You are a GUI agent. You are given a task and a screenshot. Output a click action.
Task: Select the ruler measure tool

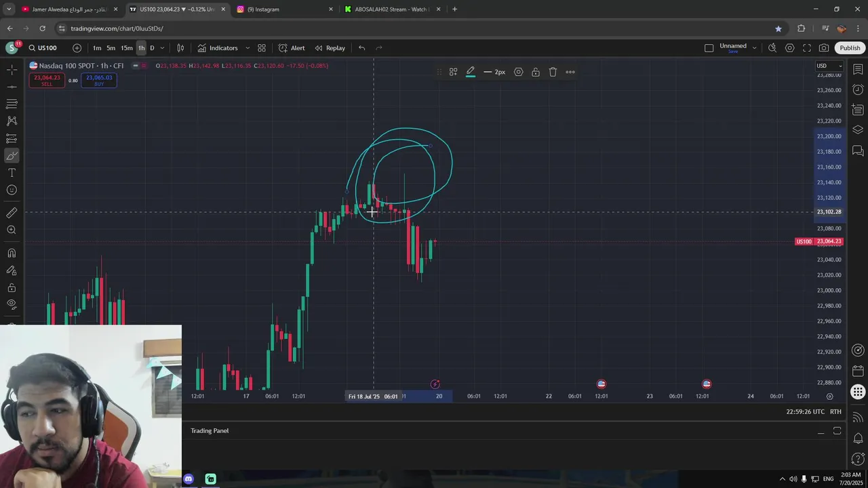tap(12, 213)
